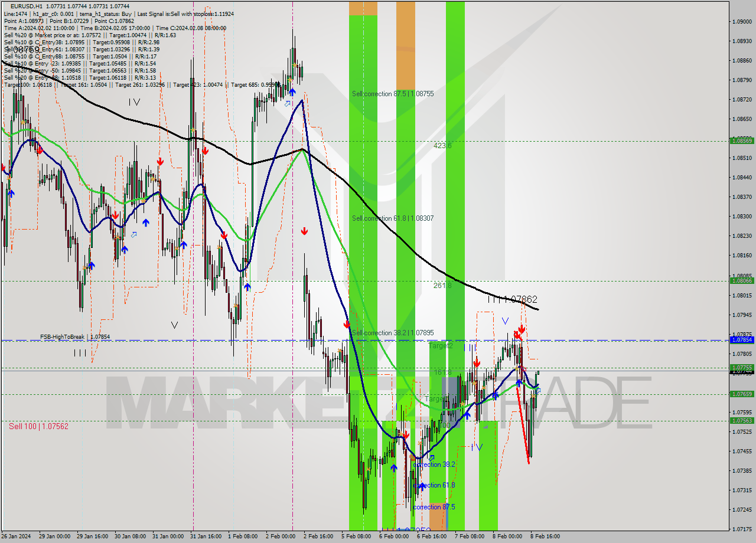Click the 1.08720 price axis value
756x543 pixels.
point(742,100)
